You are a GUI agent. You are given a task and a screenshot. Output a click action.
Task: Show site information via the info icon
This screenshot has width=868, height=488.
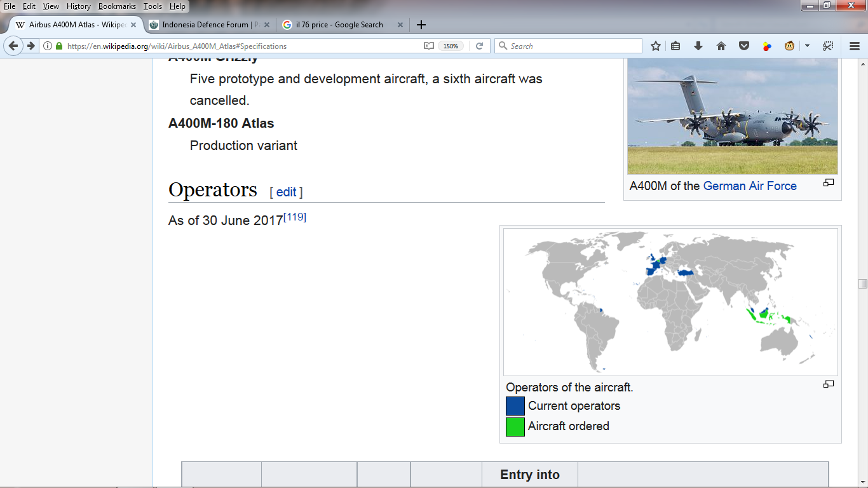pyautogui.click(x=48, y=46)
